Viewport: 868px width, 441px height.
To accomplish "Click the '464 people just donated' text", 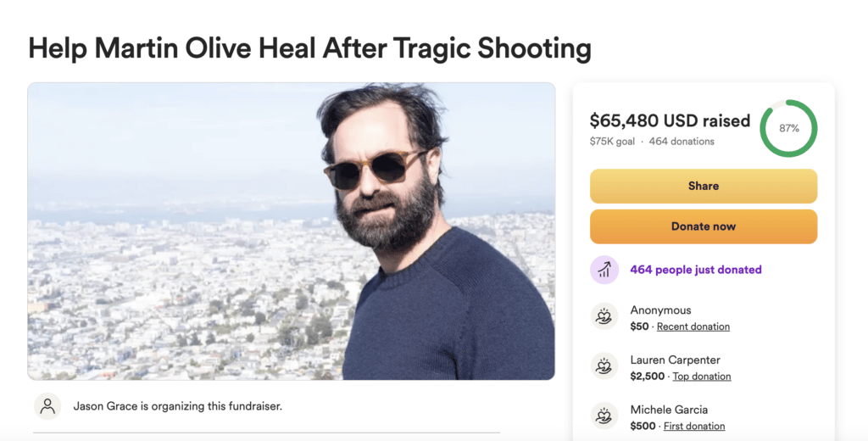I will point(696,270).
